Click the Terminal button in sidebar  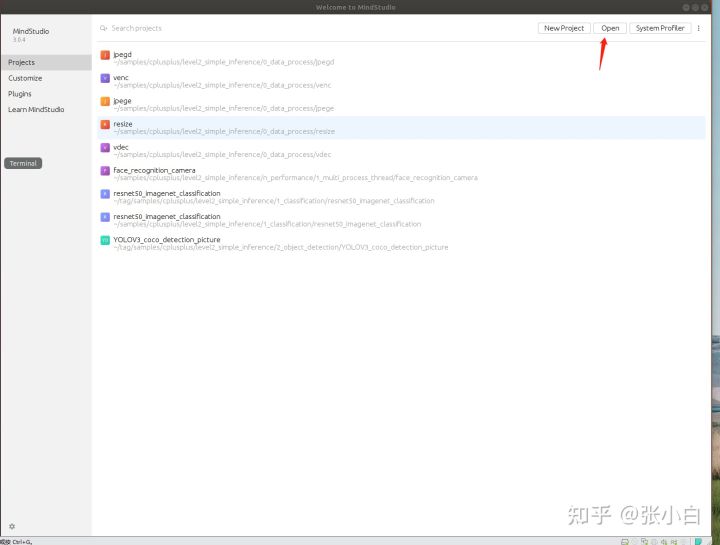coord(23,163)
